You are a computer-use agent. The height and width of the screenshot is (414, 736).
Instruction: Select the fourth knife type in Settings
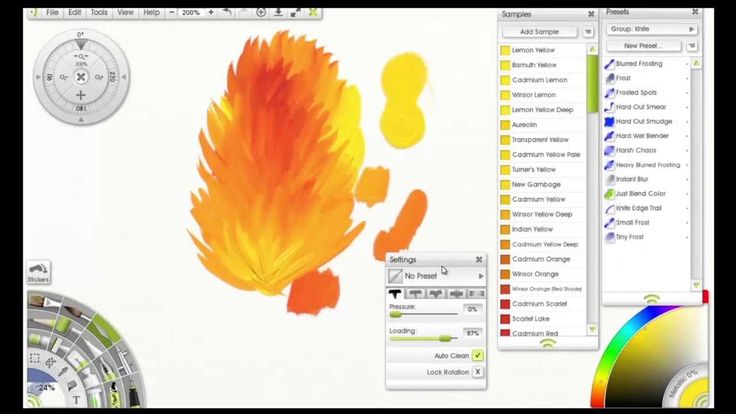click(456, 294)
